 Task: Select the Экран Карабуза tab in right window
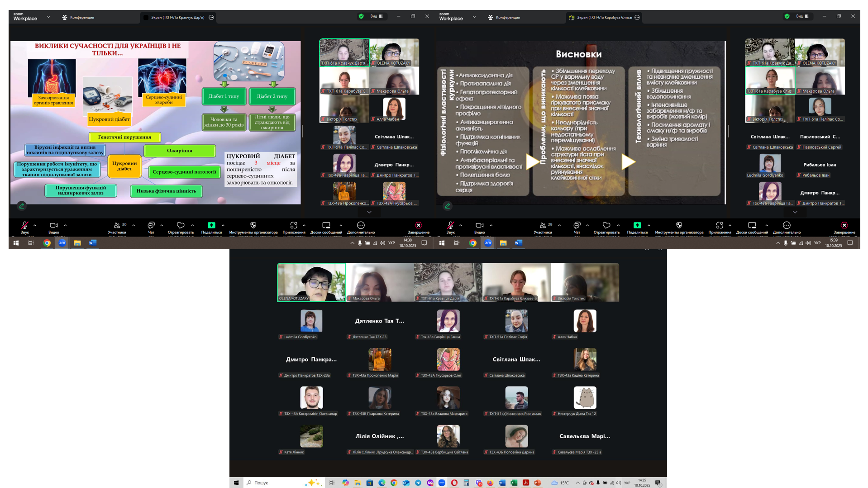(604, 17)
